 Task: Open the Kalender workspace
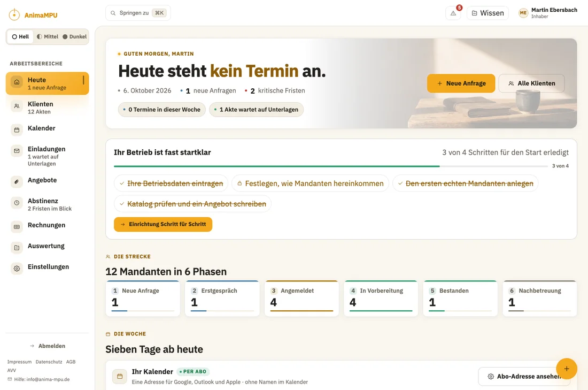[x=47, y=128]
